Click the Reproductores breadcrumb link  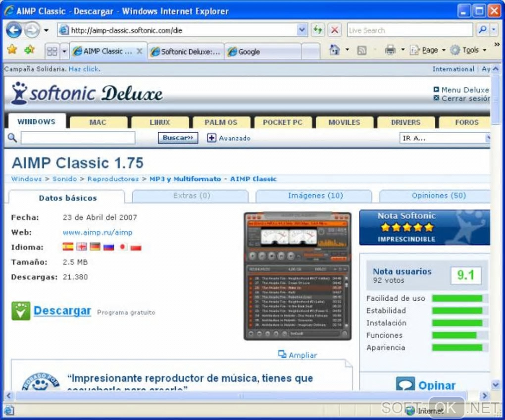[x=113, y=179]
